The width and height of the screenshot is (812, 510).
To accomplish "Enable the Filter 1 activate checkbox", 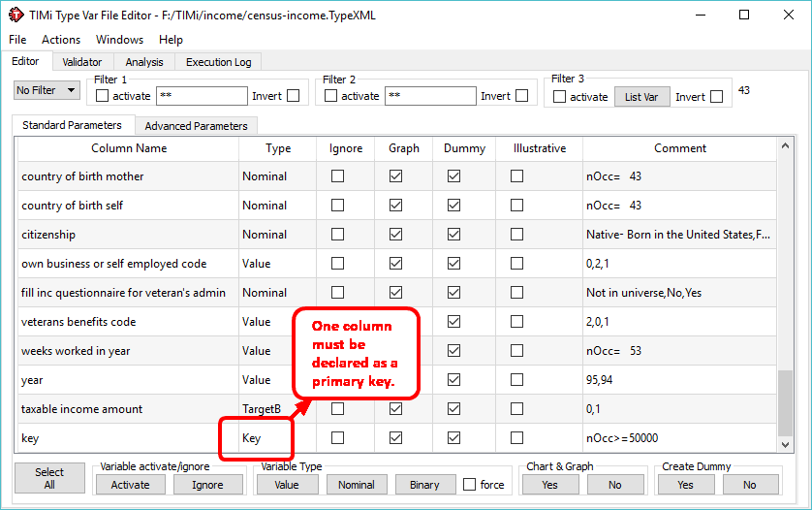I will 103,96.
